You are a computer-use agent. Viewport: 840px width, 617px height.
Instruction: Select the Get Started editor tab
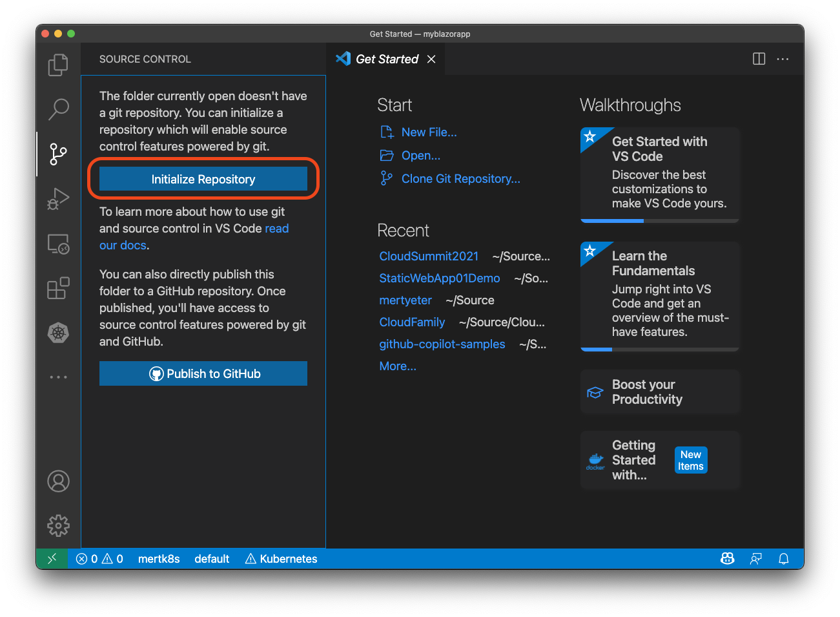pos(386,59)
